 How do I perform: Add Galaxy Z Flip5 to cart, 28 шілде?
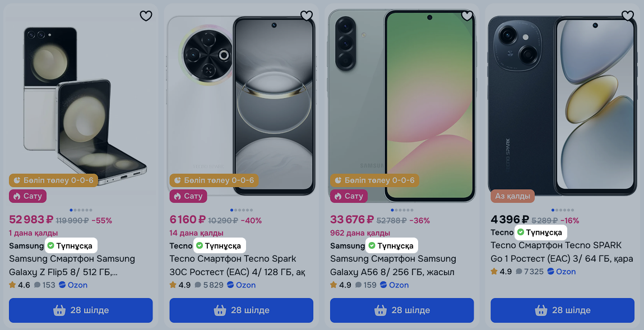[x=81, y=310]
